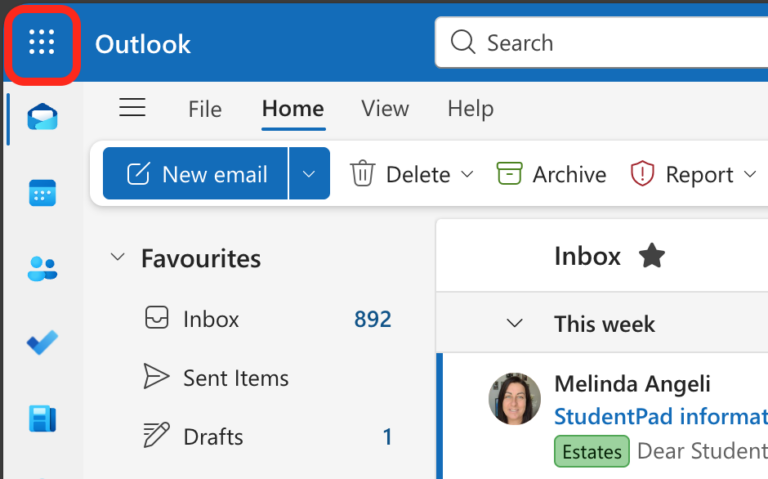Open the File menu tab
This screenshot has height=479, width=768.
205,109
